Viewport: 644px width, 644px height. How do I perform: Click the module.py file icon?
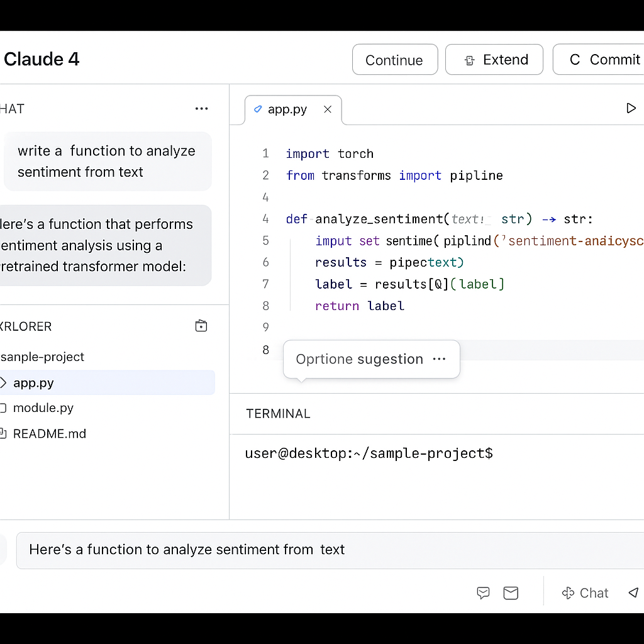(3, 408)
